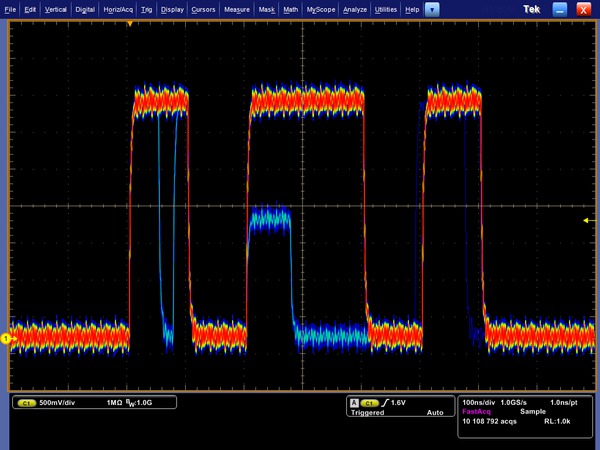Open the Trig menu

(147, 9)
